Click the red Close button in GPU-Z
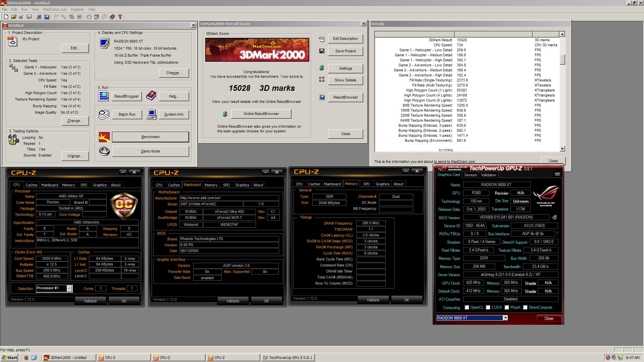644x362 pixels. (549, 318)
